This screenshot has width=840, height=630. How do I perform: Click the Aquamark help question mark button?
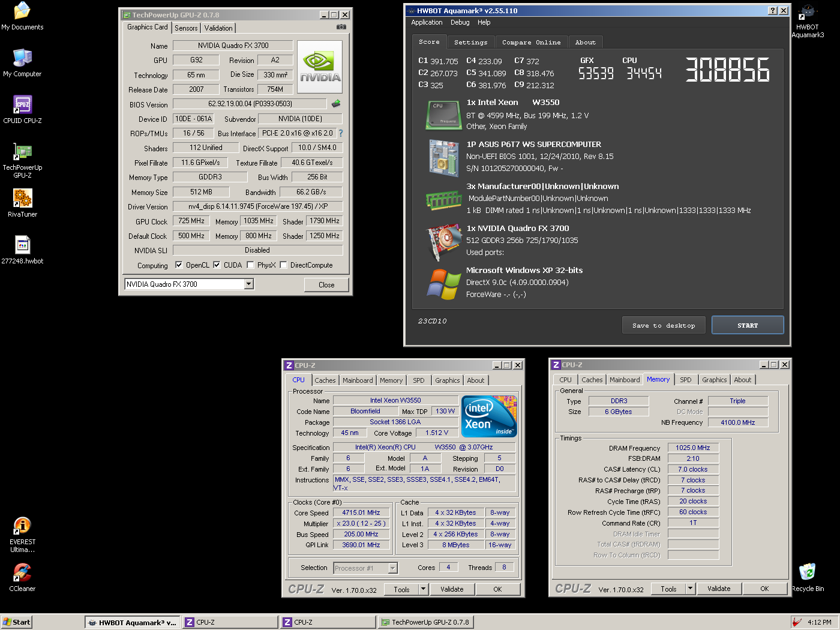click(773, 11)
